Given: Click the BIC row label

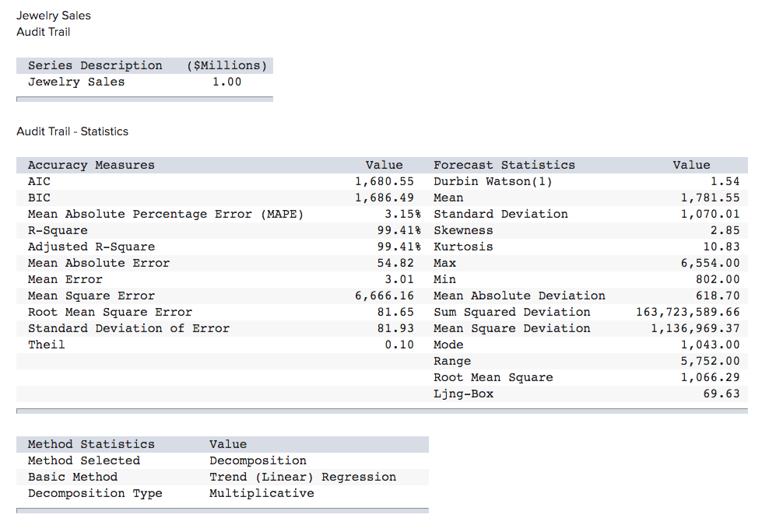Looking at the screenshot, I should [x=39, y=198].
